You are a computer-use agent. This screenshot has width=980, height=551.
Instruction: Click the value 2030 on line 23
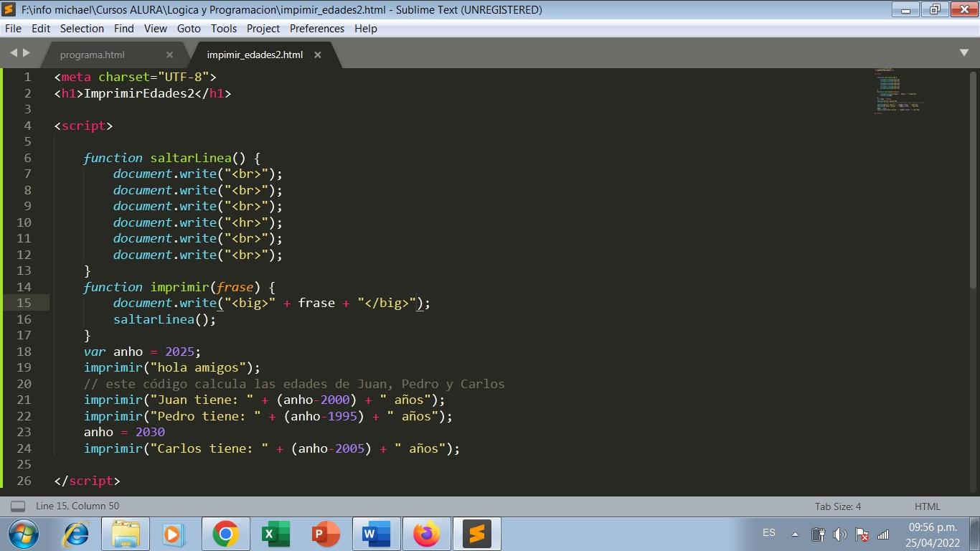(x=150, y=432)
